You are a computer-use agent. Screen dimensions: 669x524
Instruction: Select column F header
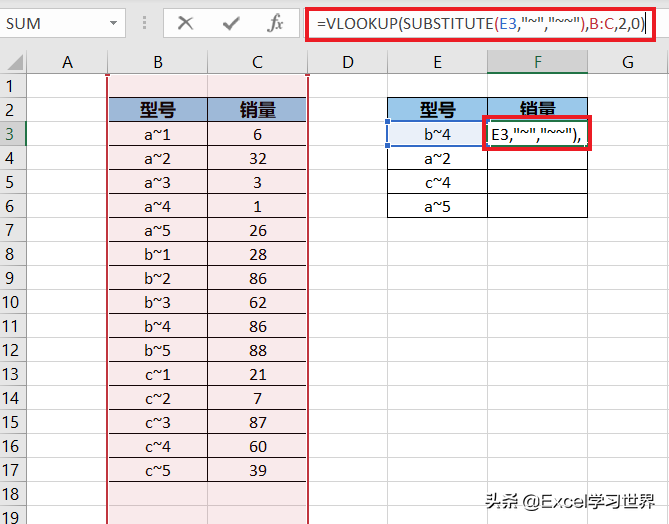538,62
